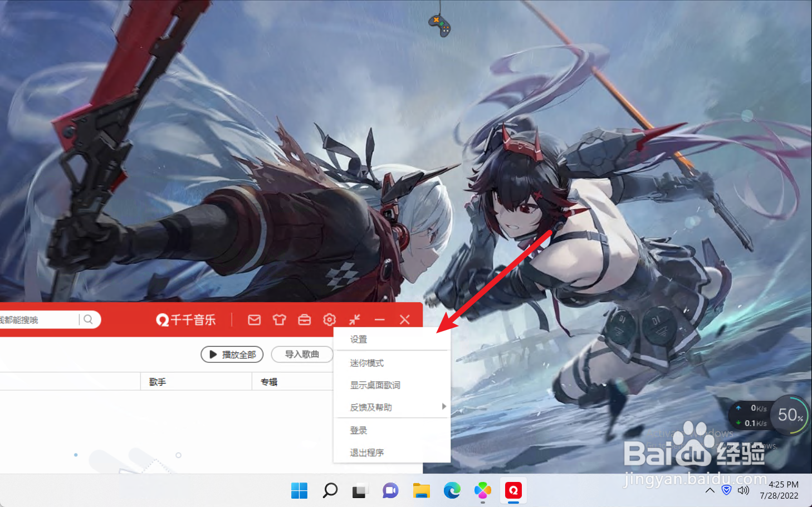Click the 千千音乐 taskbar icon
This screenshot has height=507, width=812.
513,490
